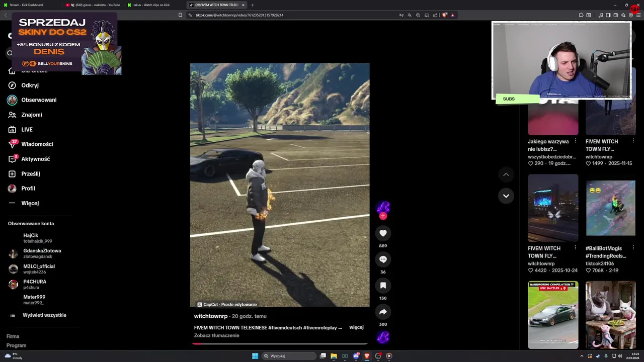
Task: Open HajCik followed account
Action: (x=38, y=238)
